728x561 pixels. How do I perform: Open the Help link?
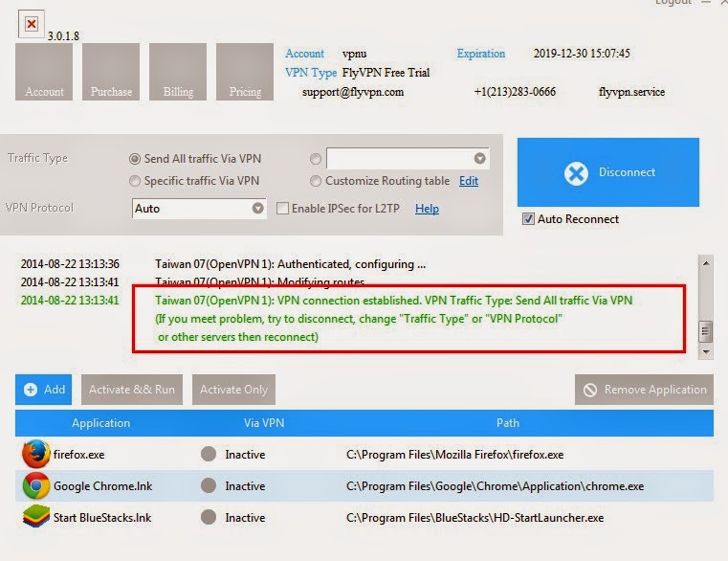click(427, 209)
